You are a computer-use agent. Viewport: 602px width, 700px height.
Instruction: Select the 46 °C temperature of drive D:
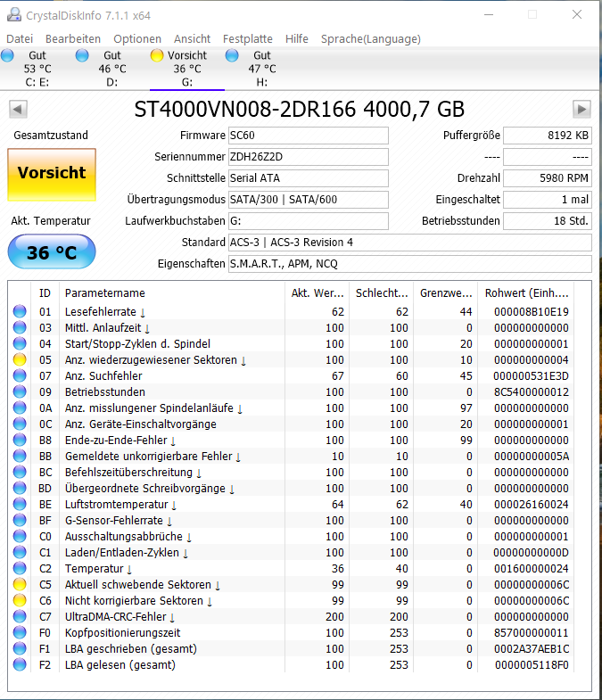pos(112,69)
